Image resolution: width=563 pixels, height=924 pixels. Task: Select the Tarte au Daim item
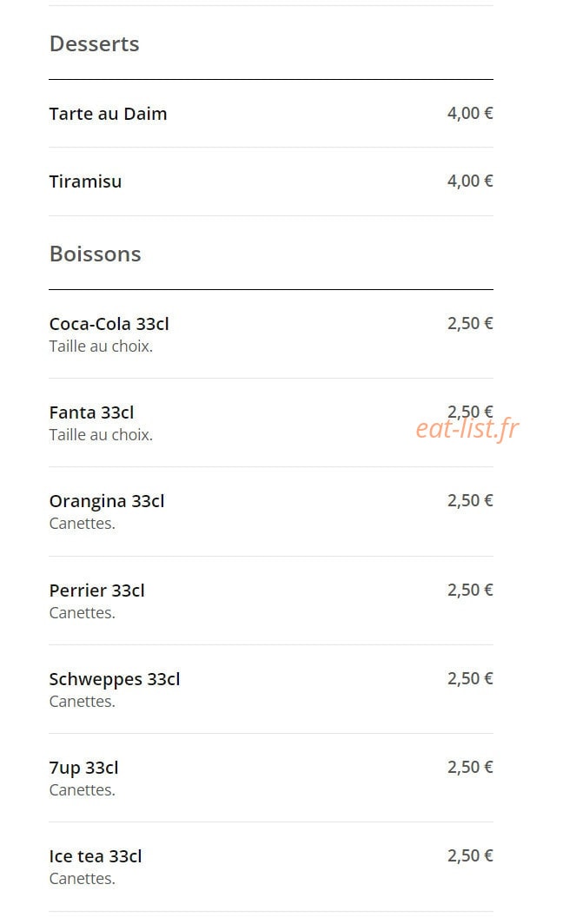(108, 114)
